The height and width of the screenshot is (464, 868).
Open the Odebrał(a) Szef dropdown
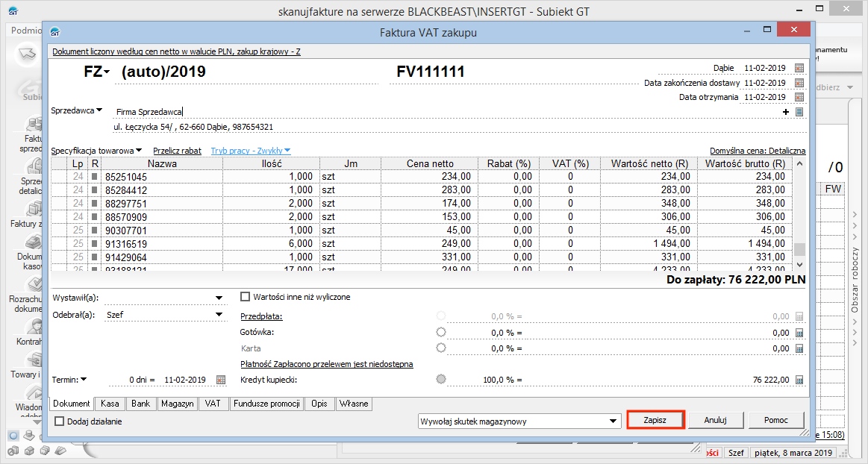tap(219, 315)
